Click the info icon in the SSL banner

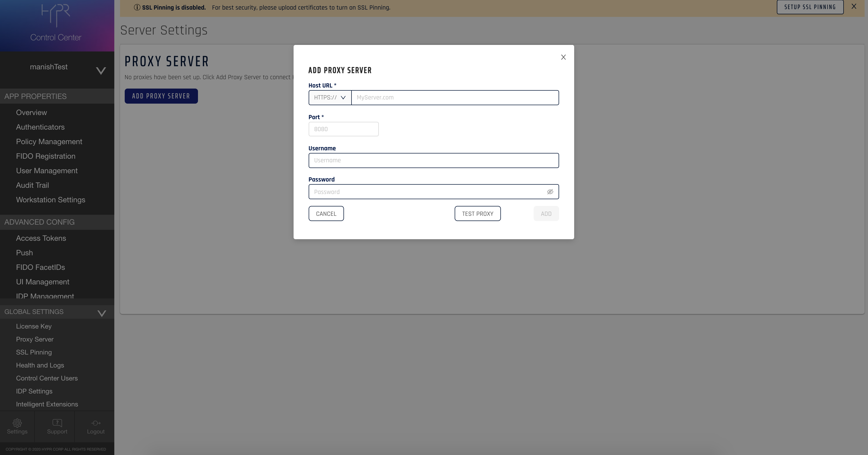[137, 8]
